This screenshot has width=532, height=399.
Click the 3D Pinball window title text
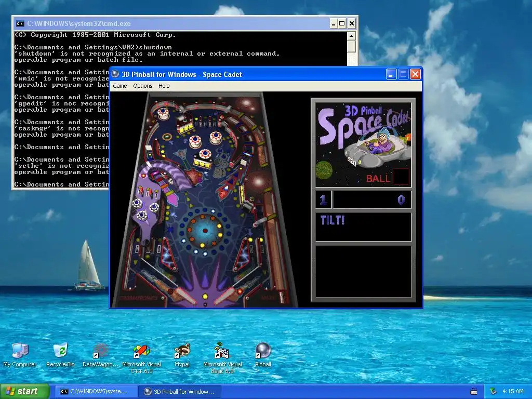click(181, 74)
